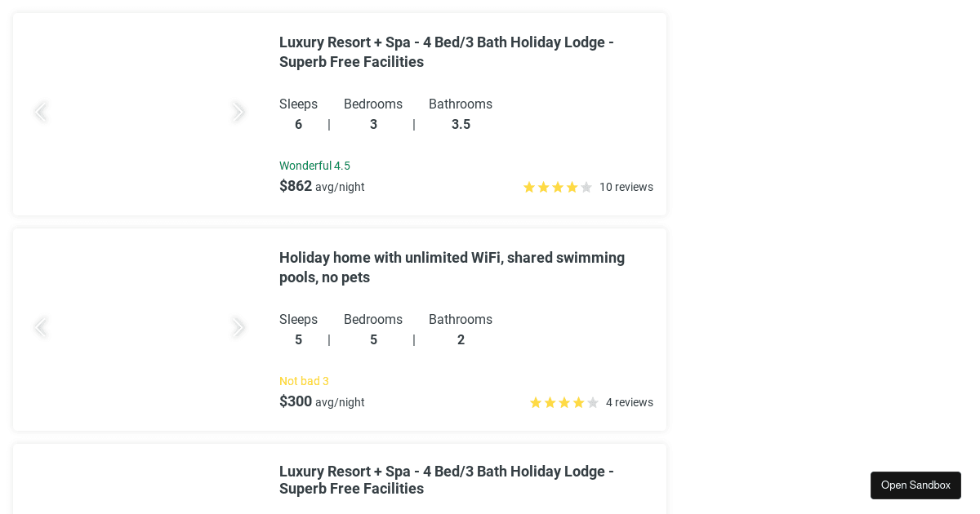This screenshot has height=514, width=980.
Task: Click the Open Sandbox button
Action: pos(915,485)
